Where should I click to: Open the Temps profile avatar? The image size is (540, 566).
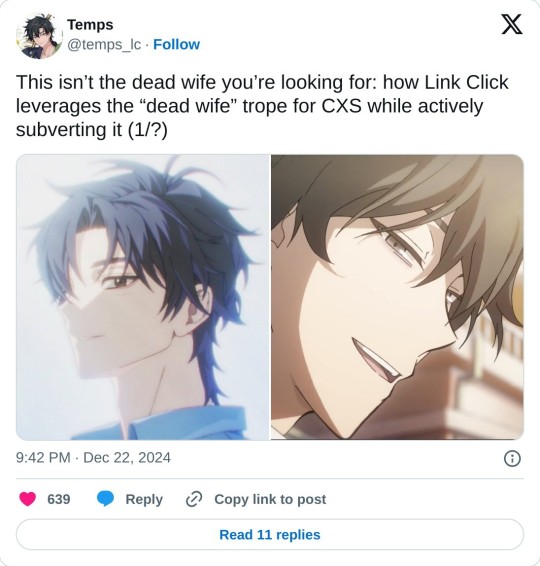click(x=38, y=36)
